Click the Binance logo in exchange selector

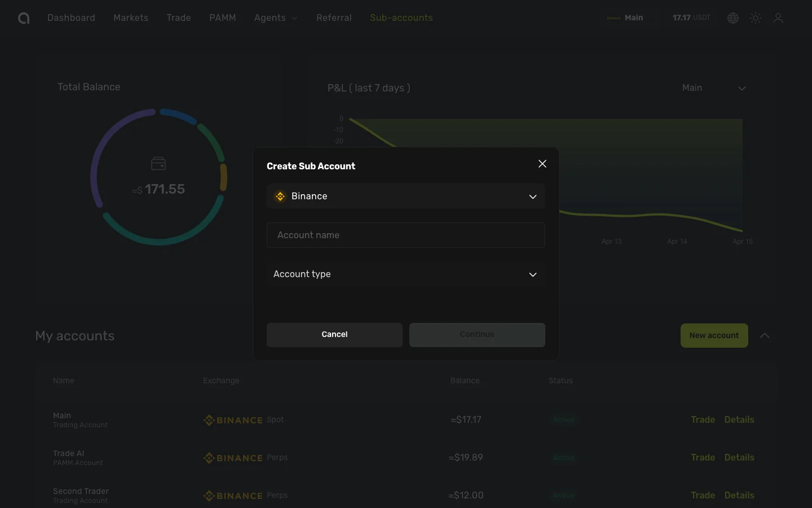pyautogui.click(x=280, y=196)
